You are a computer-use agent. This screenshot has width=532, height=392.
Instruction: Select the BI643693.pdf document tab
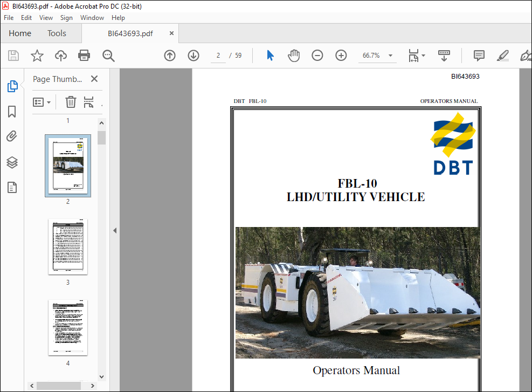tap(130, 33)
